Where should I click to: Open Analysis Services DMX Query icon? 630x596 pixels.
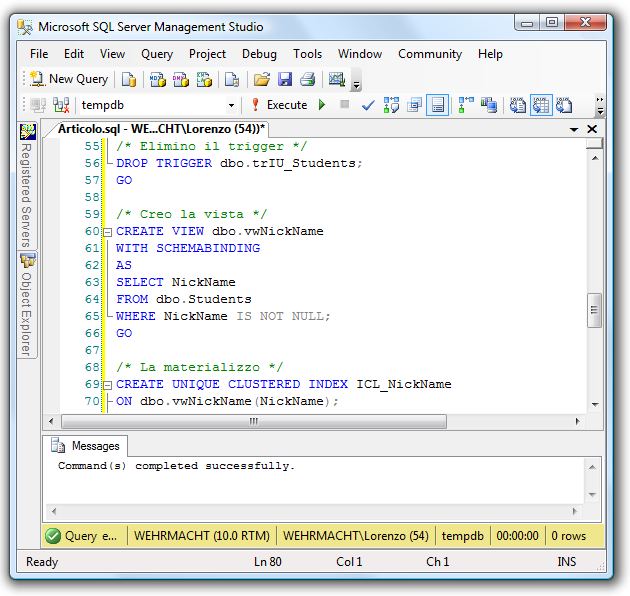181,79
